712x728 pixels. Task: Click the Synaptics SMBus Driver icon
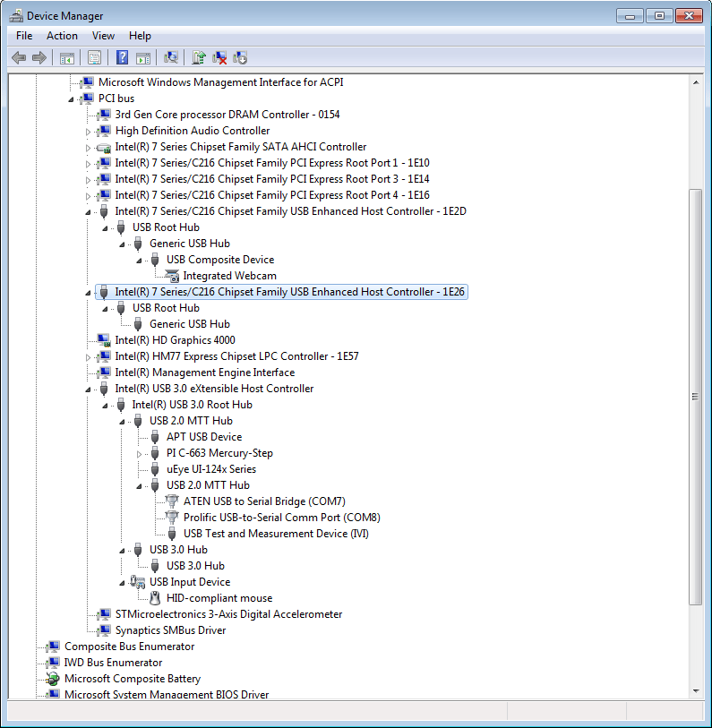pos(104,630)
